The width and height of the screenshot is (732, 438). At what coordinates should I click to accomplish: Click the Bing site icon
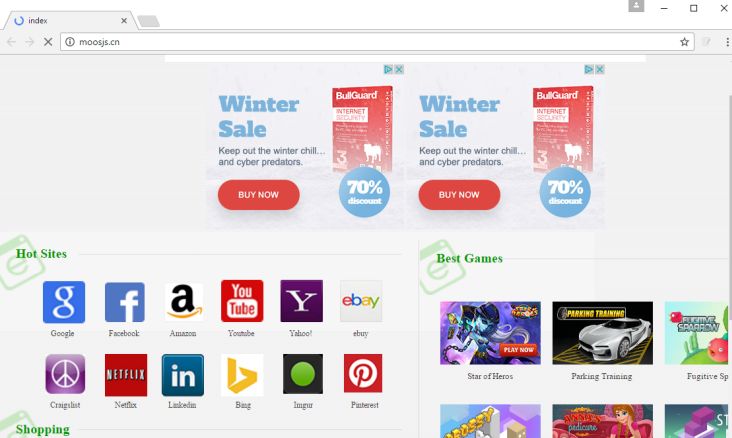click(242, 375)
